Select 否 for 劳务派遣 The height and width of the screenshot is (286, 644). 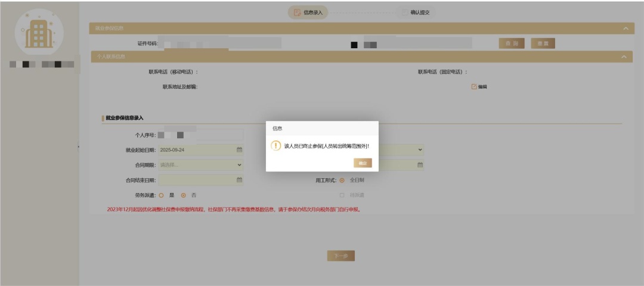tap(184, 195)
